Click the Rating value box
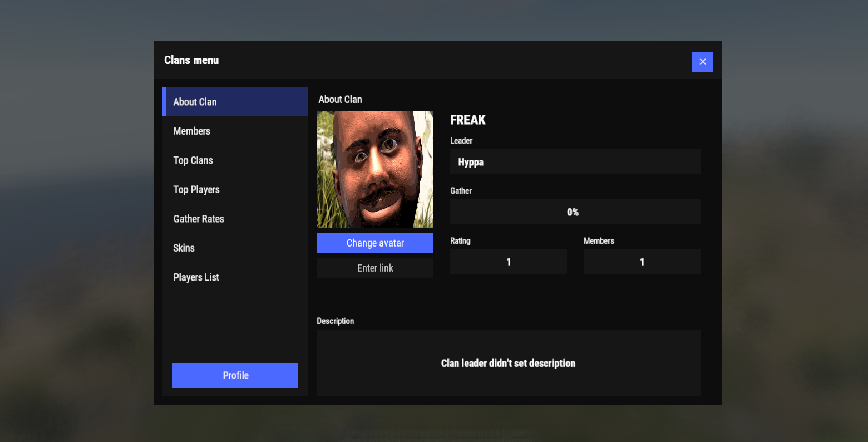The height and width of the screenshot is (442, 868). point(509,262)
